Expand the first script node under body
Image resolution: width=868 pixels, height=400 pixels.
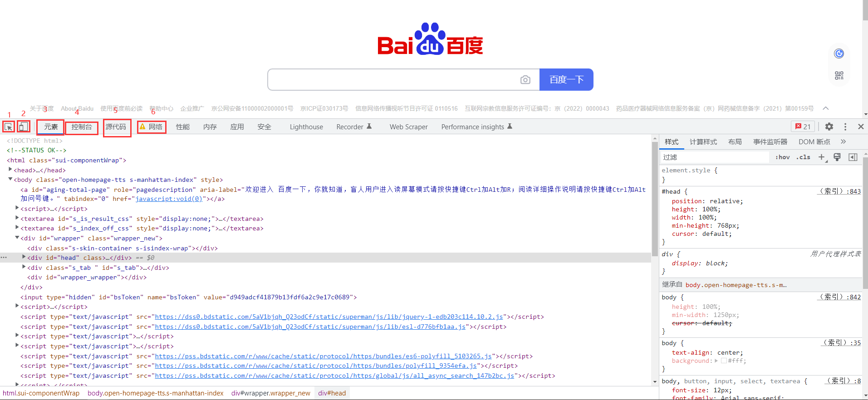(x=17, y=208)
